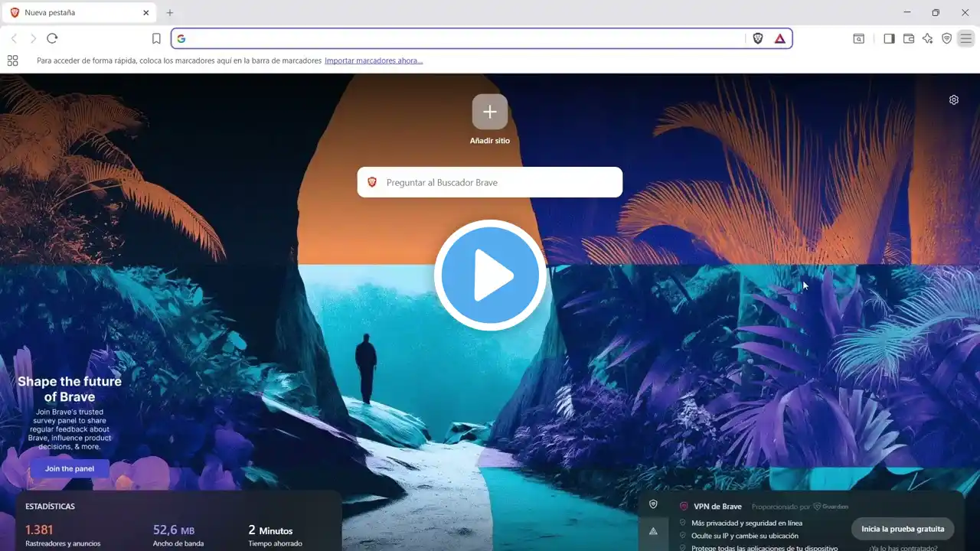The height and width of the screenshot is (551, 980).
Task: Open the Brave Shields lion icon
Action: (x=758, y=38)
